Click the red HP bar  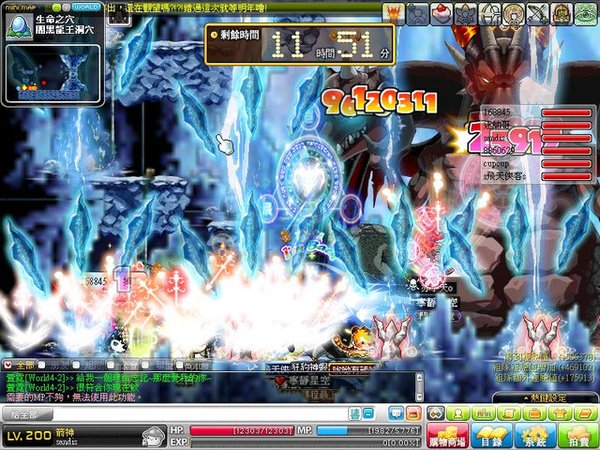(242, 431)
